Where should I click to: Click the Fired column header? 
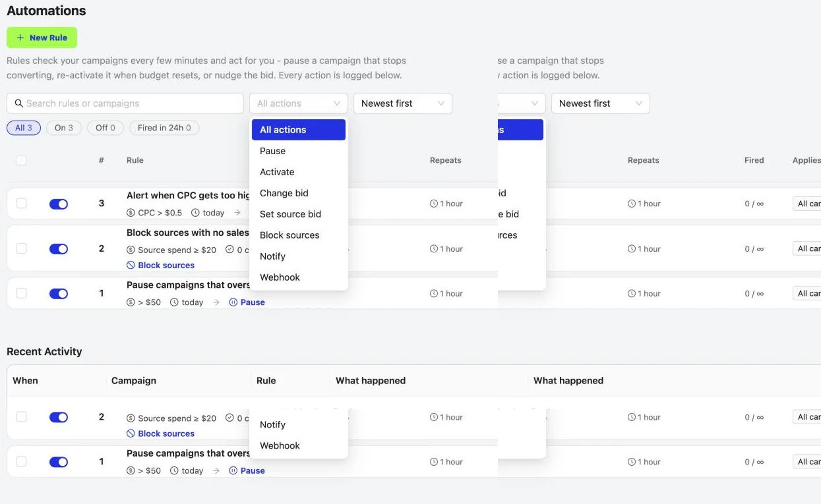(754, 160)
